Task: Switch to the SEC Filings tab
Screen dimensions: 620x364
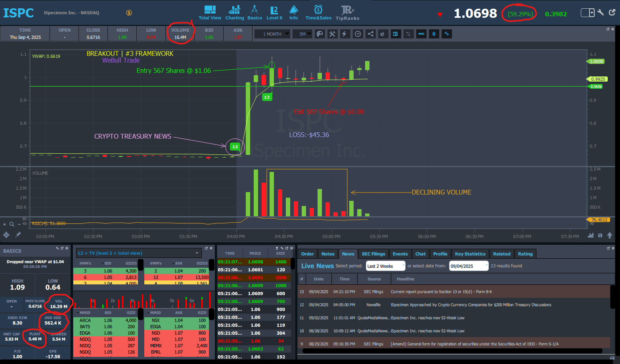Action: [x=373, y=254]
